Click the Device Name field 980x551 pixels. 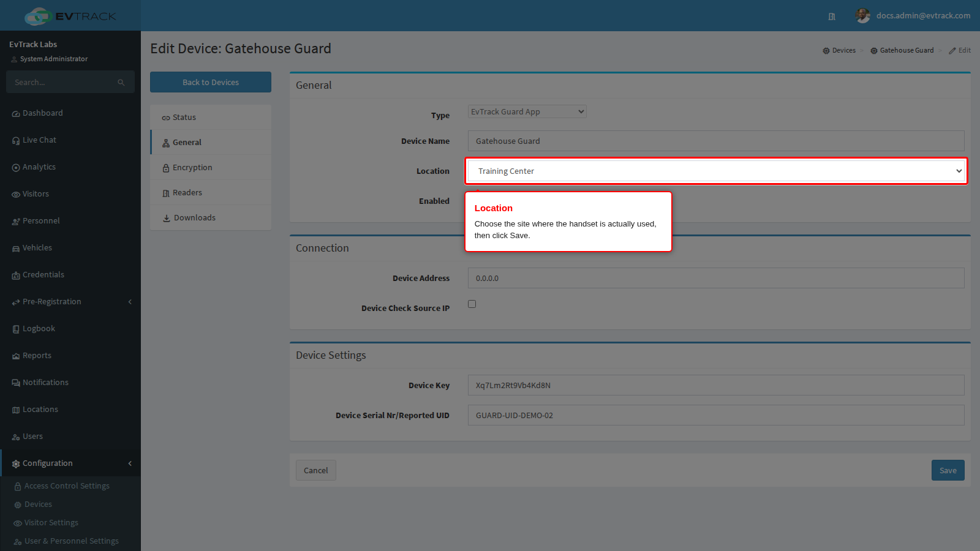[x=716, y=141]
